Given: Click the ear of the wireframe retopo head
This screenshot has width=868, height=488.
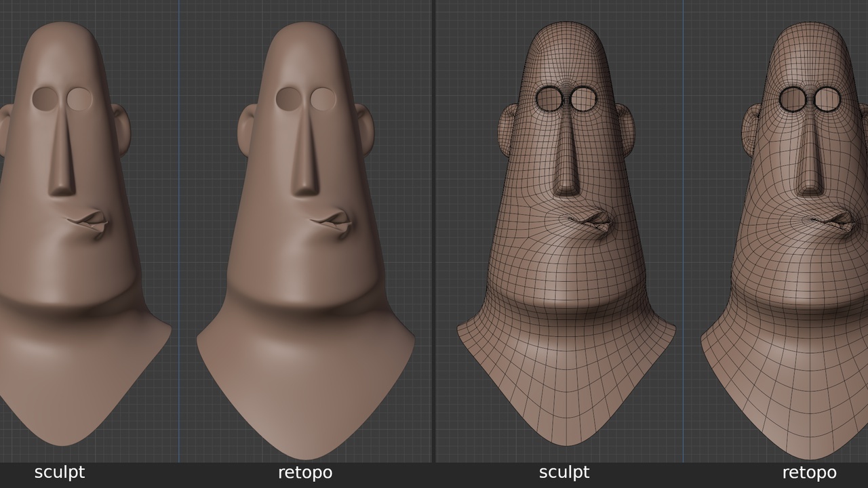Looking at the screenshot, I should pos(751,129).
